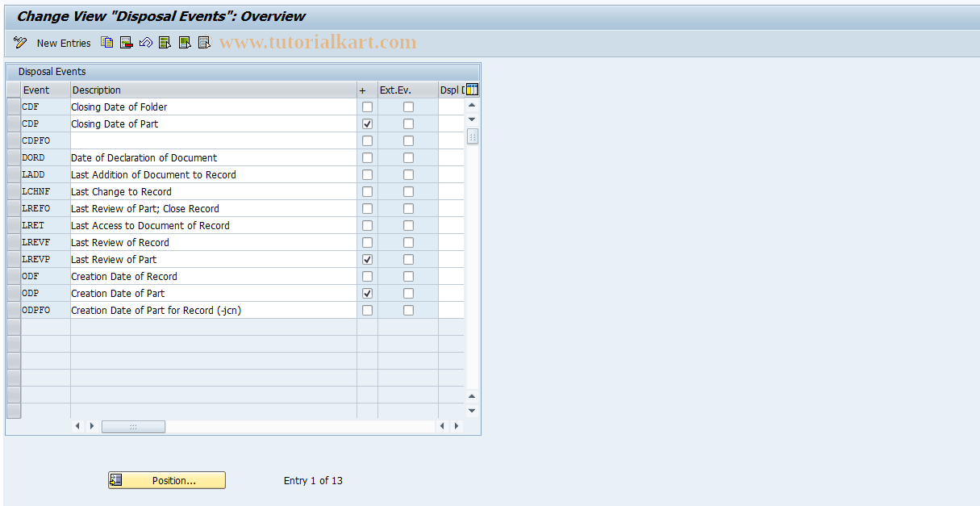Click the ODP event cell
This screenshot has width=980, height=506.
(x=46, y=293)
